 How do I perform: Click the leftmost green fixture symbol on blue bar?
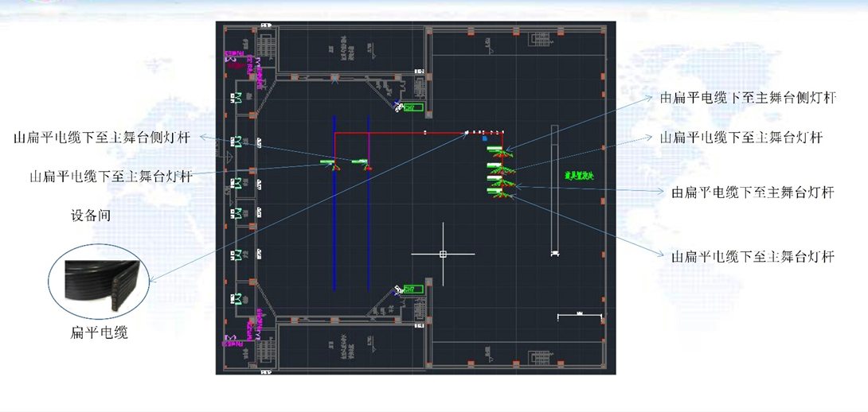(x=328, y=162)
